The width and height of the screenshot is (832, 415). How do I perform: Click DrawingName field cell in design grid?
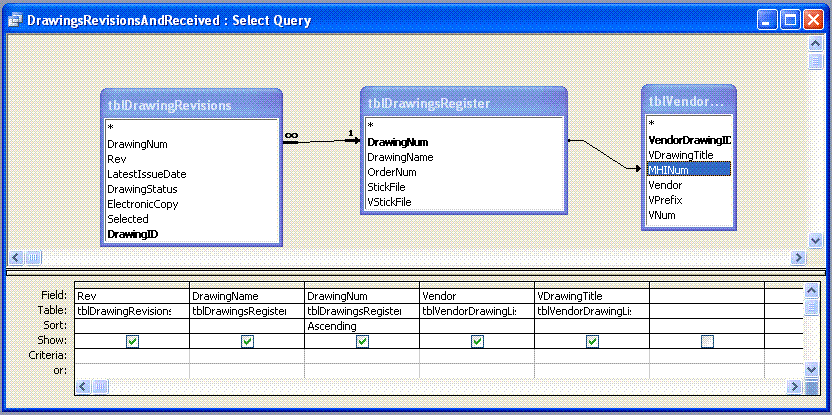(247, 296)
